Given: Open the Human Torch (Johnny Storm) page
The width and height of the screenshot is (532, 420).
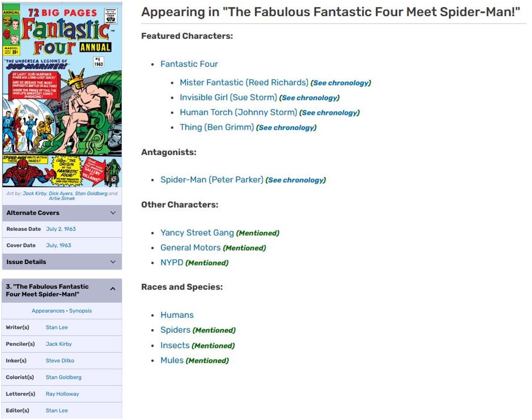Looking at the screenshot, I should [238, 112].
